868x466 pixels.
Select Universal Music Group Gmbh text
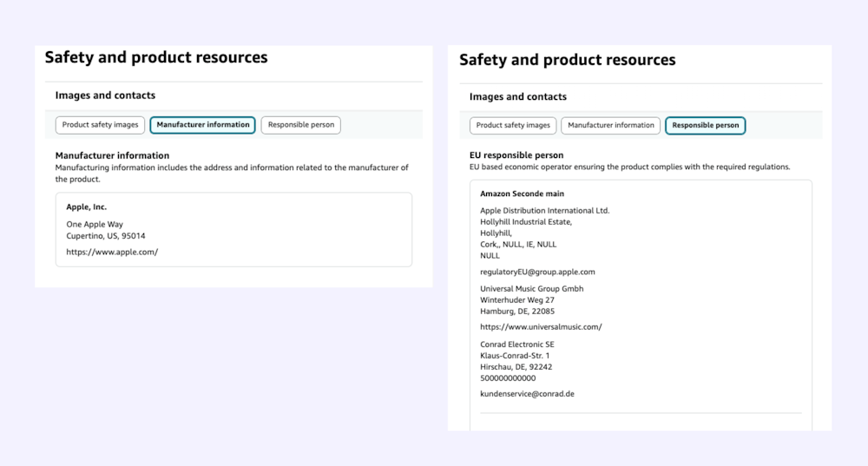pos(531,288)
